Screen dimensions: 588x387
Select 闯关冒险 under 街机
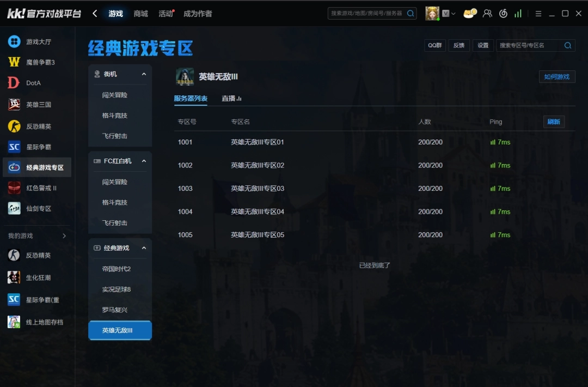click(x=115, y=95)
